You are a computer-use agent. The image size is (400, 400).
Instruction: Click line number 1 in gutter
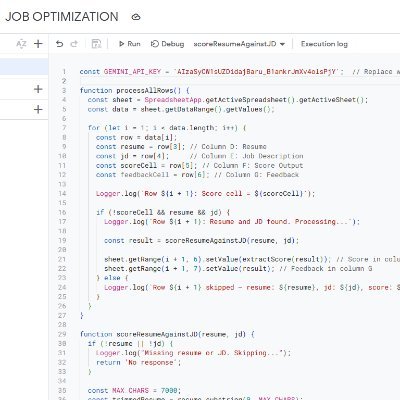(x=64, y=72)
